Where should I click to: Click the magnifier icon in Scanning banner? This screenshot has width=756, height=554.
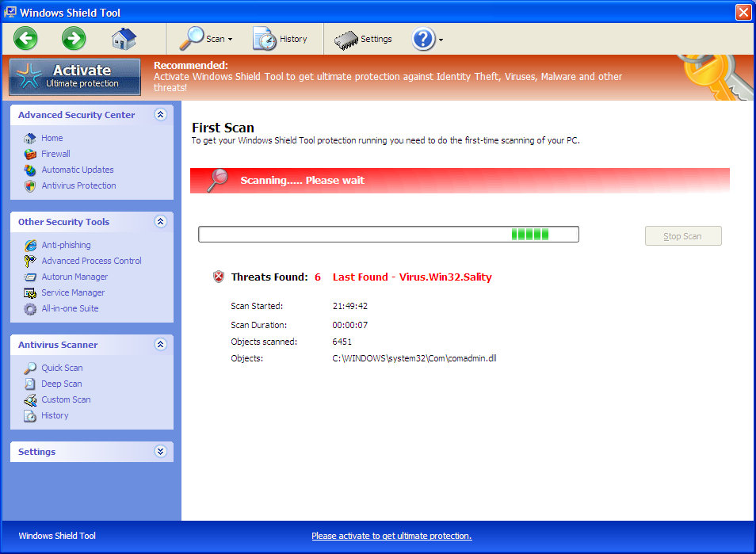217,181
